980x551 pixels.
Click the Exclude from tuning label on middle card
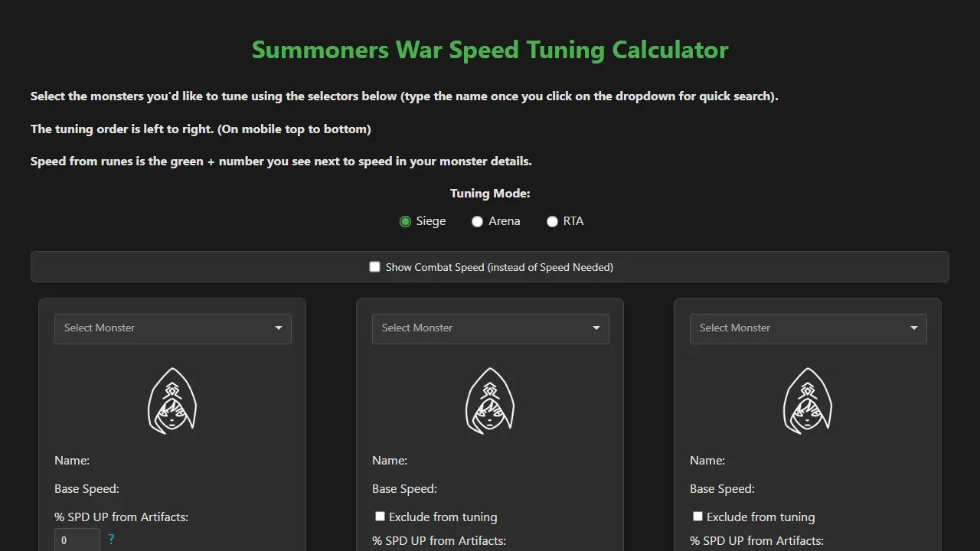pos(442,517)
